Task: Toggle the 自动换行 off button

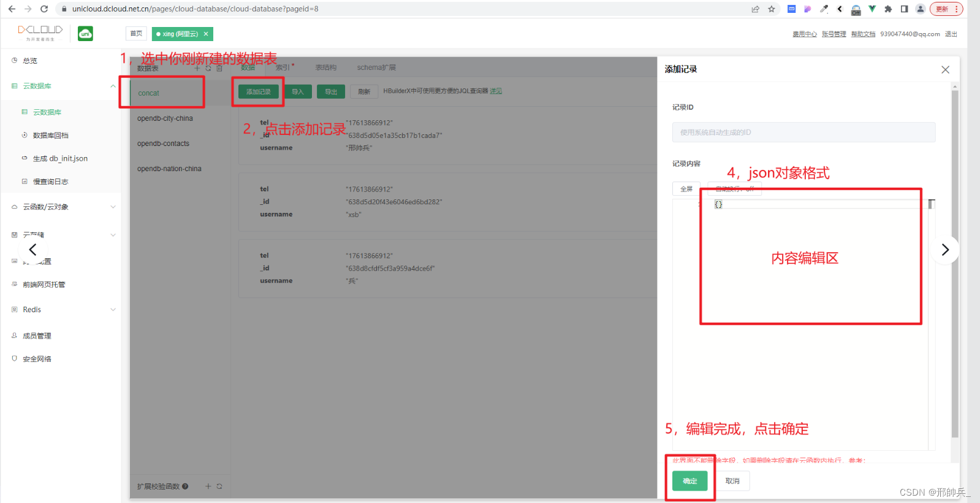Action: pyautogui.click(x=735, y=189)
